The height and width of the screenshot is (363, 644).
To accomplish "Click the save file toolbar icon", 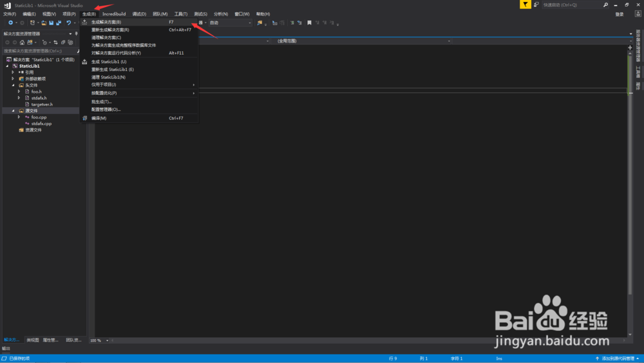I will (x=51, y=23).
